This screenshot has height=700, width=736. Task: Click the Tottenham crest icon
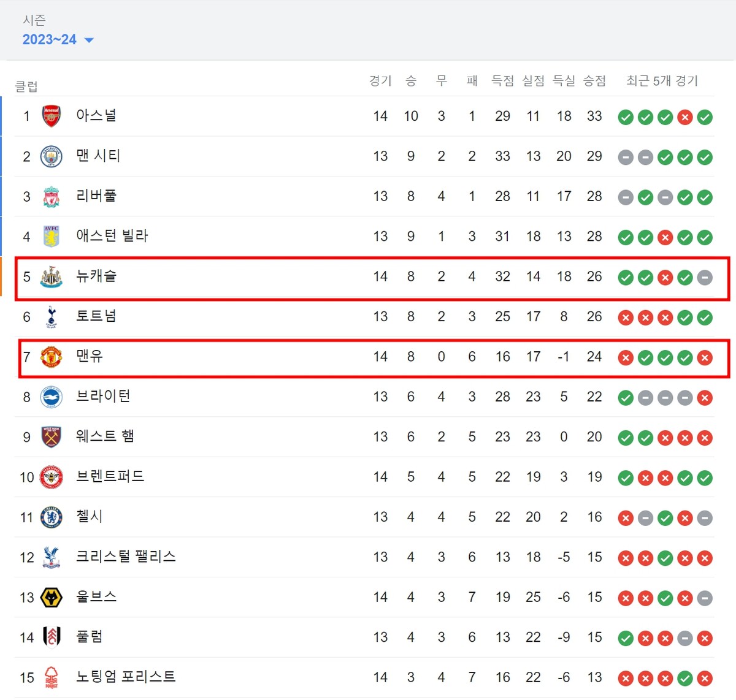point(52,317)
